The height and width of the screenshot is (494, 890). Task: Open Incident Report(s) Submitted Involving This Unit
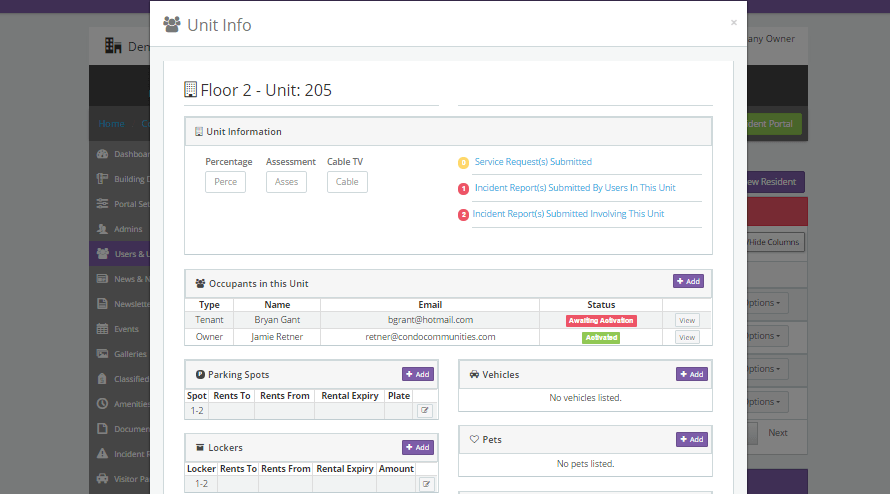click(x=568, y=214)
